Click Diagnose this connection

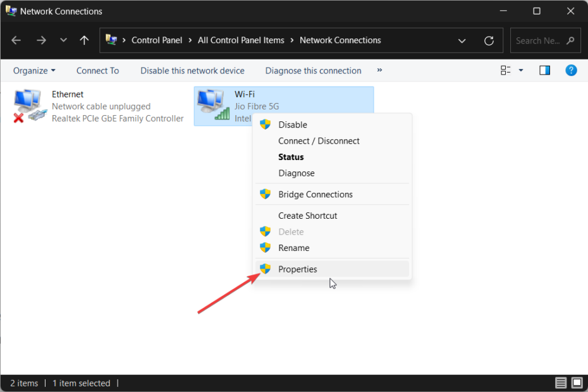tap(313, 70)
